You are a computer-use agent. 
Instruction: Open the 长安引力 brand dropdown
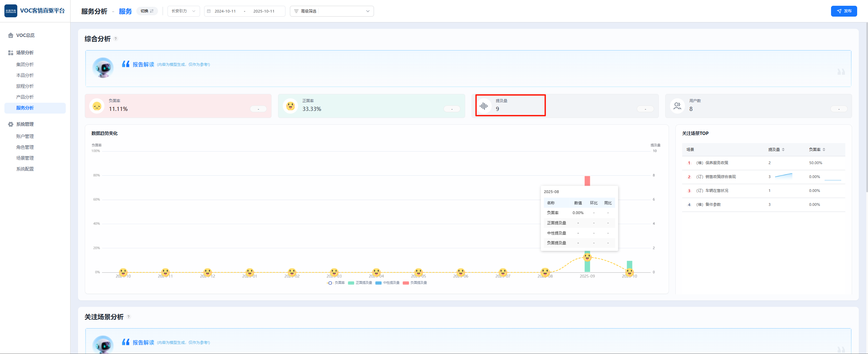click(x=183, y=11)
